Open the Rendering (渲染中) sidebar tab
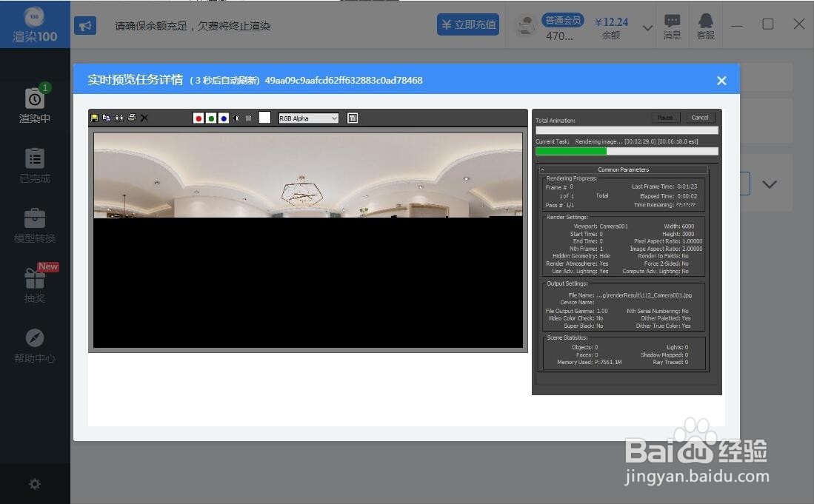This screenshot has height=504, width=814. pos(35,105)
